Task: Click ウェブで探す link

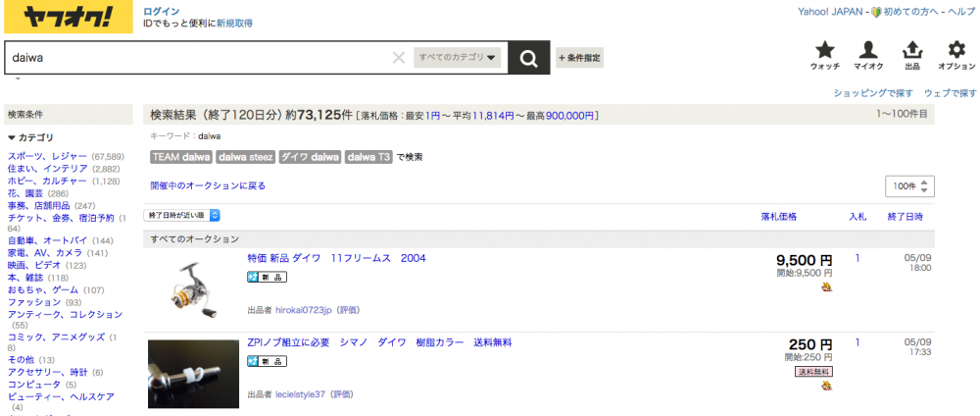Action: tap(950, 93)
